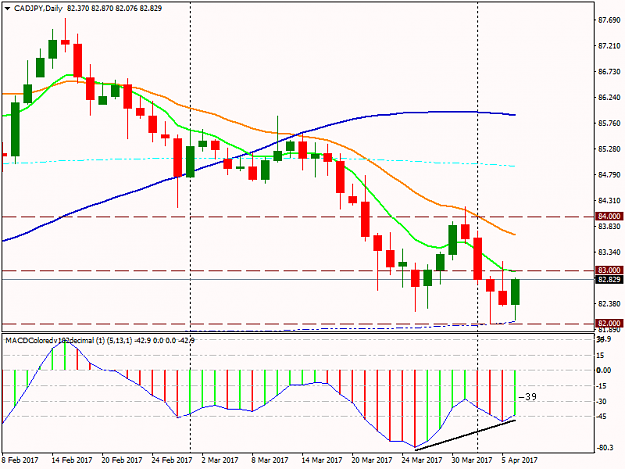Click the CADJPY,Daily chart title text
The image size is (625, 469).
38,8
